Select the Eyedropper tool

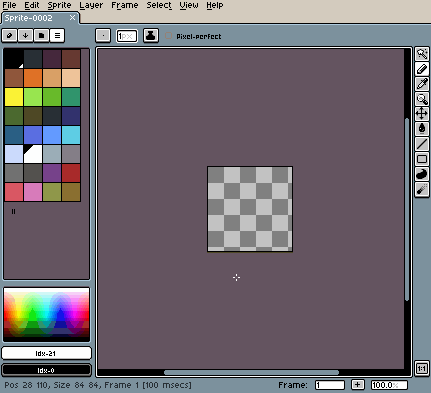422,84
